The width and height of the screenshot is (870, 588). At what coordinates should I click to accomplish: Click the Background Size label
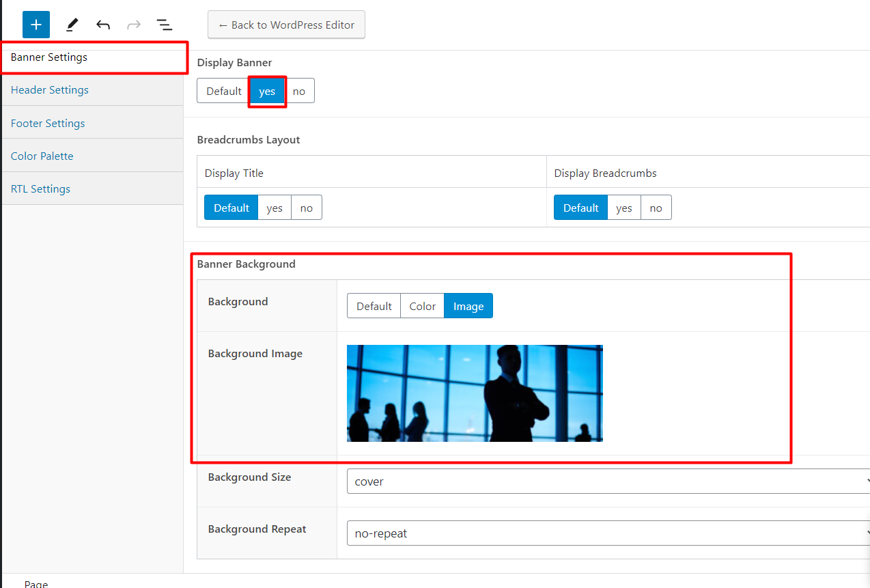250,477
